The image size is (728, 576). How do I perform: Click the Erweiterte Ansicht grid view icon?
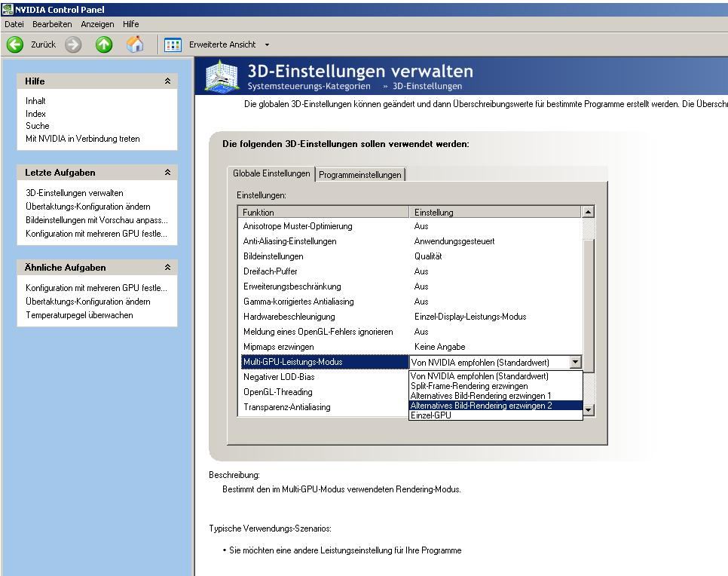[173, 44]
